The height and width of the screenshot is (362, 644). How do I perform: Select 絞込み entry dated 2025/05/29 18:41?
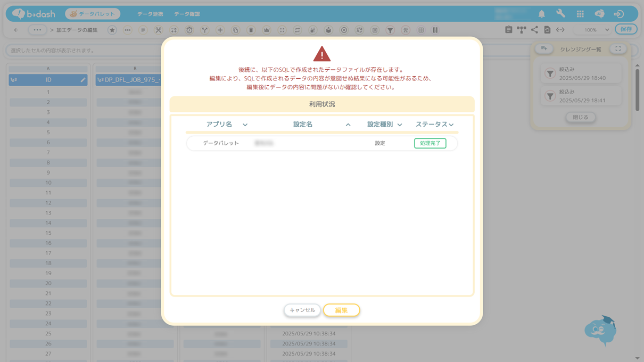pyautogui.click(x=581, y=96)
